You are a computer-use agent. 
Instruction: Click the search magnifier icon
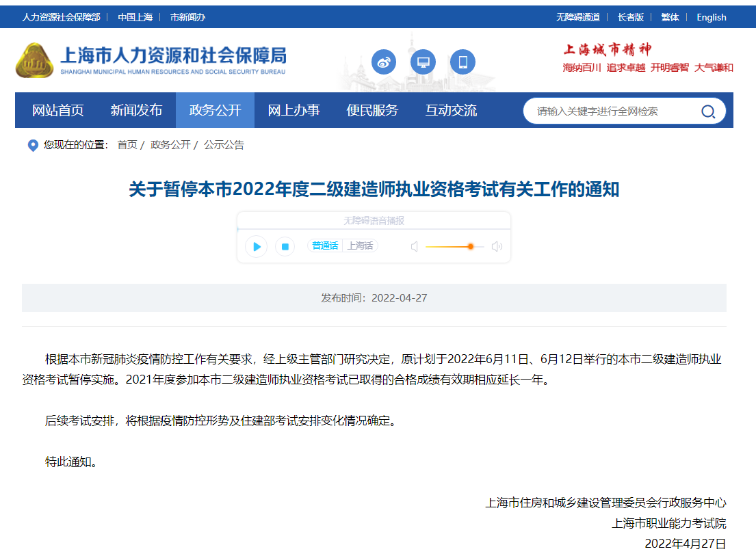[x=708, y=111]
